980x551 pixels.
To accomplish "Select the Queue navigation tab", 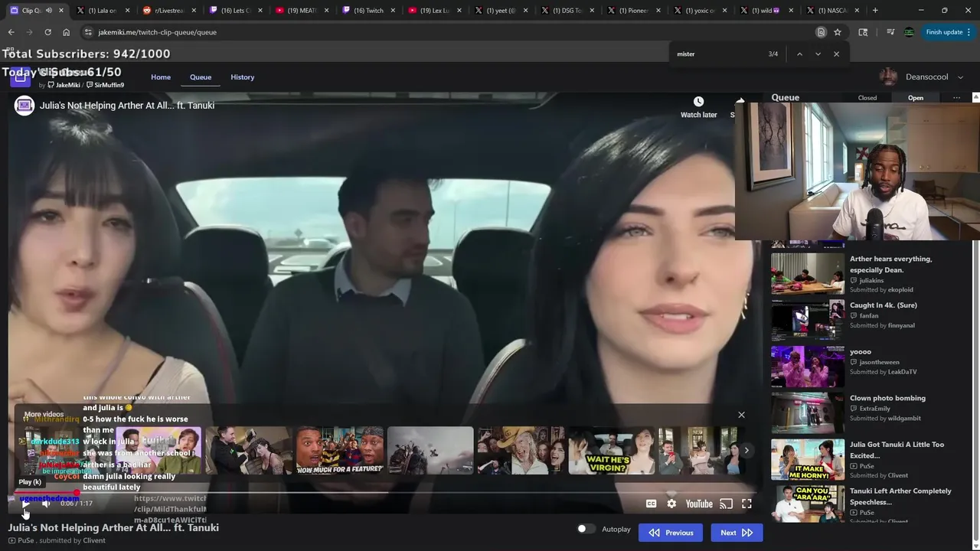I will (x=201, y=77).
